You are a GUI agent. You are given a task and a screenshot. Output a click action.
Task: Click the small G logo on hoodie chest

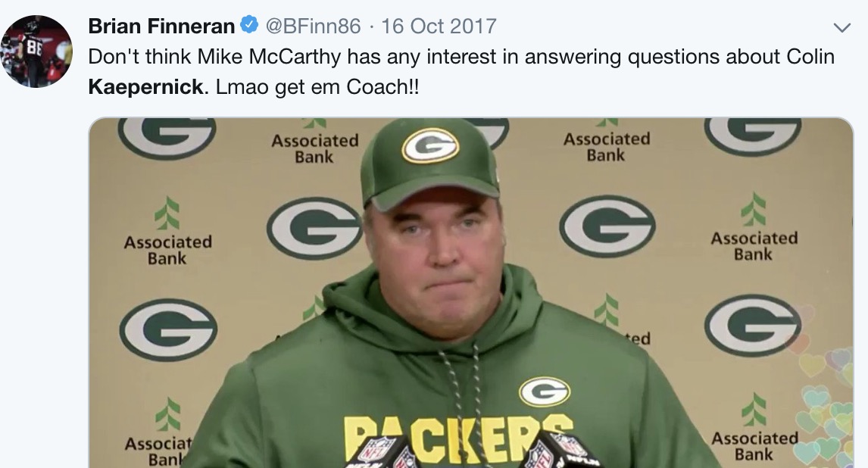[545, 392]
